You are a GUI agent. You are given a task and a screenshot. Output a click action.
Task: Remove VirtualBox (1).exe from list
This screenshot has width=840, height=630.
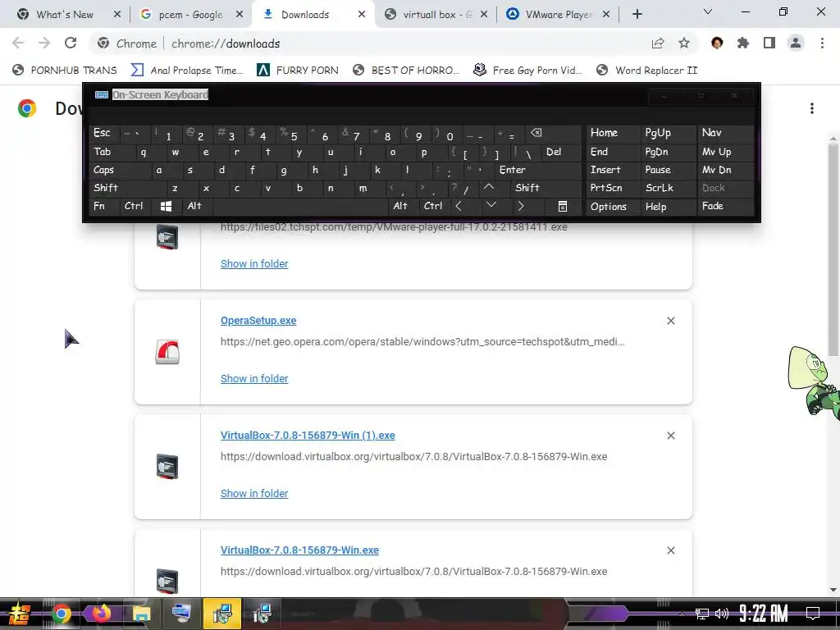click(x=671, y=436)
